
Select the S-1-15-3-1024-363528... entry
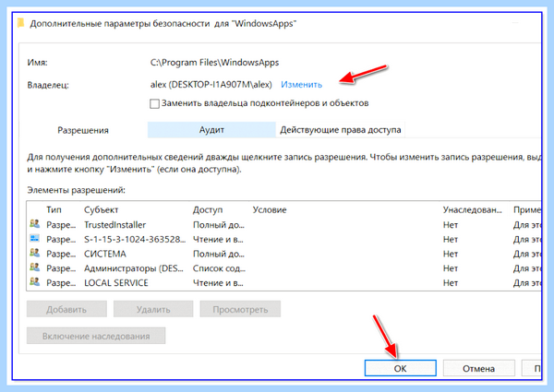tap(284, 239)
